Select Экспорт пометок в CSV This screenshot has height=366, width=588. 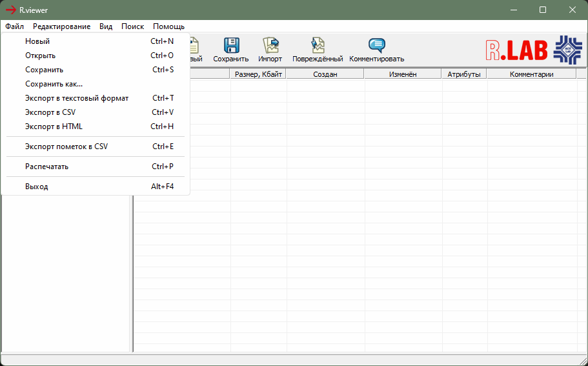66,147
